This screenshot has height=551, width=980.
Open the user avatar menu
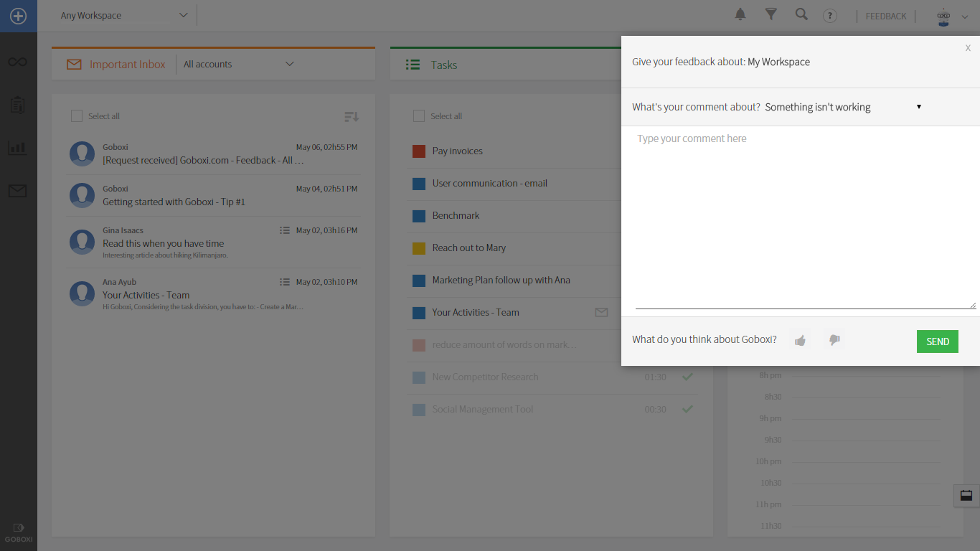click(x=951, y=17)
